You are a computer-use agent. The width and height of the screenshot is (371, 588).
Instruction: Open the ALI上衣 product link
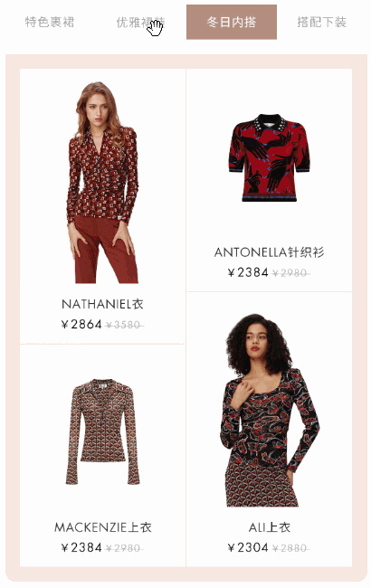(x=270, y=527)
